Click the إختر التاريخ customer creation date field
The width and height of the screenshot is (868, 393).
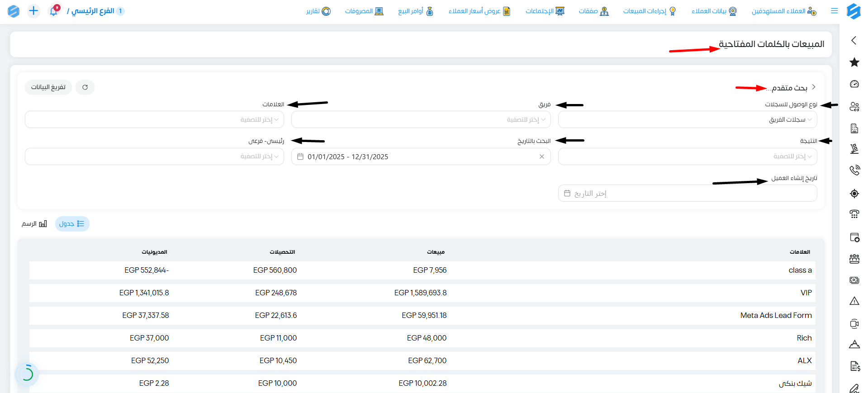coord(688,194)
